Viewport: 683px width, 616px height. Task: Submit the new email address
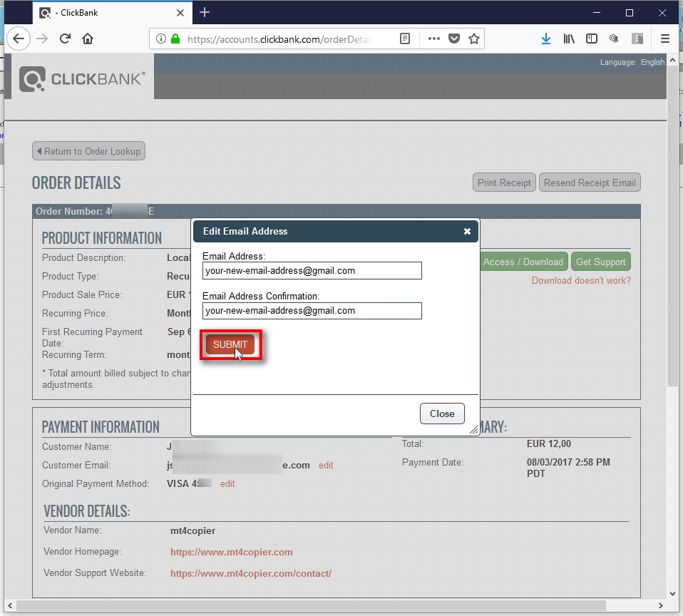pos(230,344)
